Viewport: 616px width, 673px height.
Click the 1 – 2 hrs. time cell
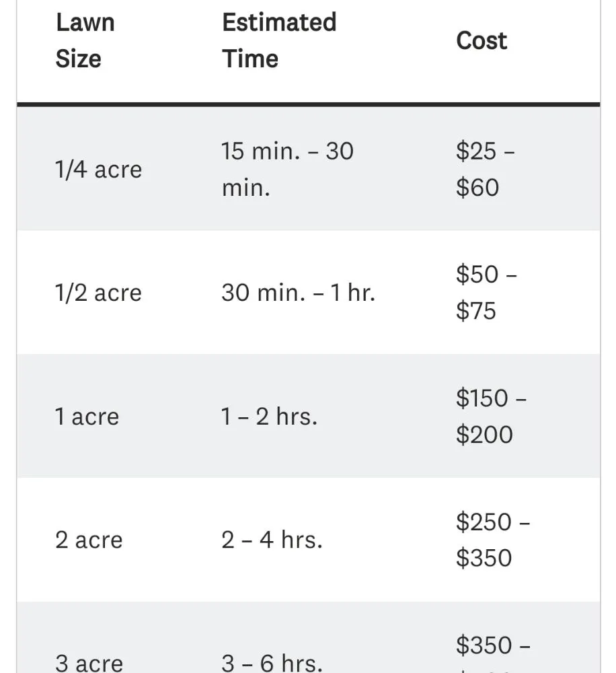coord(269,417)
